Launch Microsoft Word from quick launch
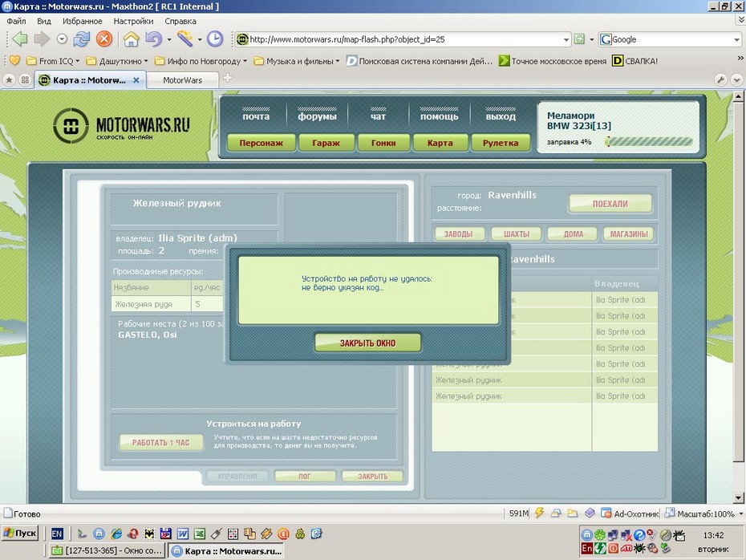The height and width of the screenshot is (560, 746). click(183, 534)
